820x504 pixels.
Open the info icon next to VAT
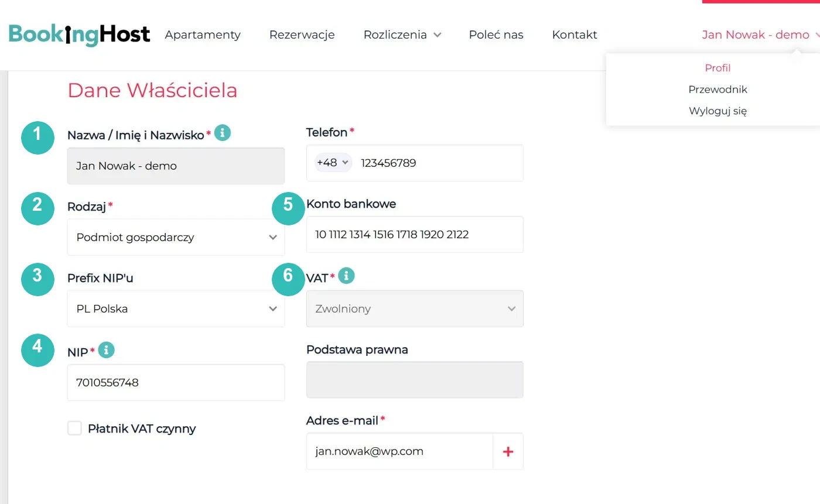click(346, 275)
